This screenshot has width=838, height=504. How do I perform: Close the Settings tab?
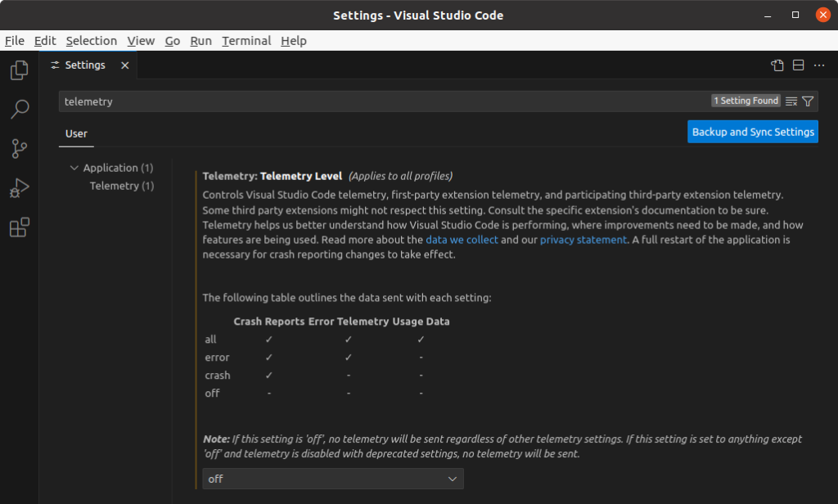(x=125, y=65)
